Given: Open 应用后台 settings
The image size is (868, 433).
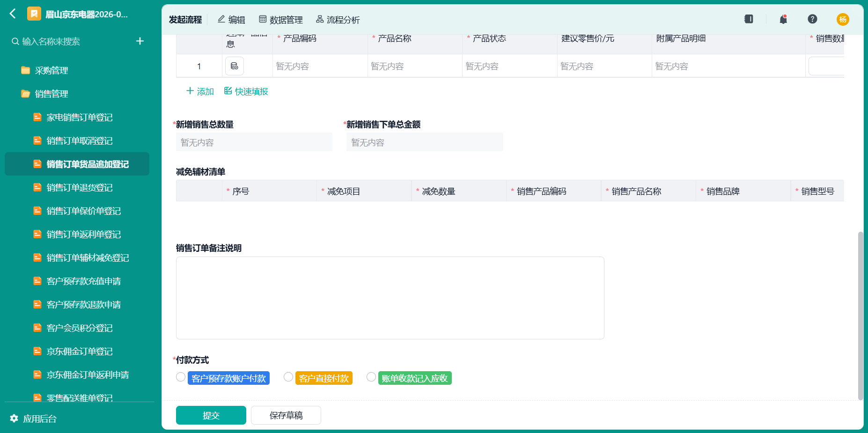Looking at the screenshot, I should coord(33,418).
